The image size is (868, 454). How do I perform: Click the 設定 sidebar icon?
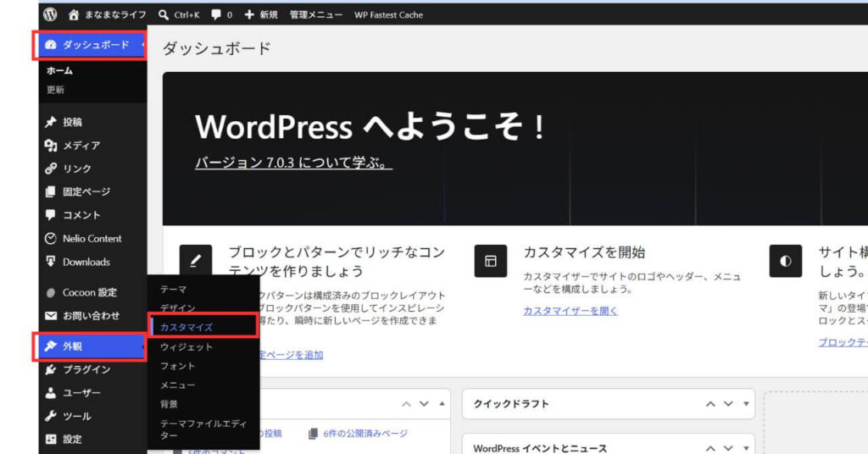tap(50, 439)
